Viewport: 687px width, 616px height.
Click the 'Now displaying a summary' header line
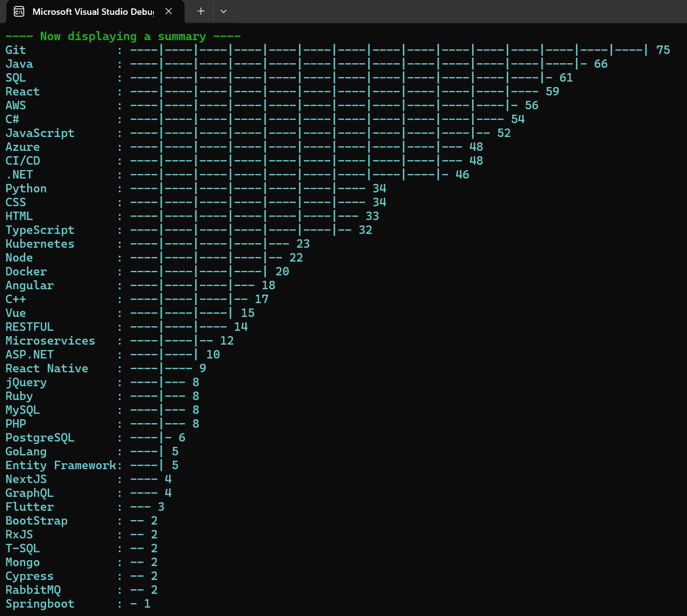pyautogui.click(x=123, y=36)
